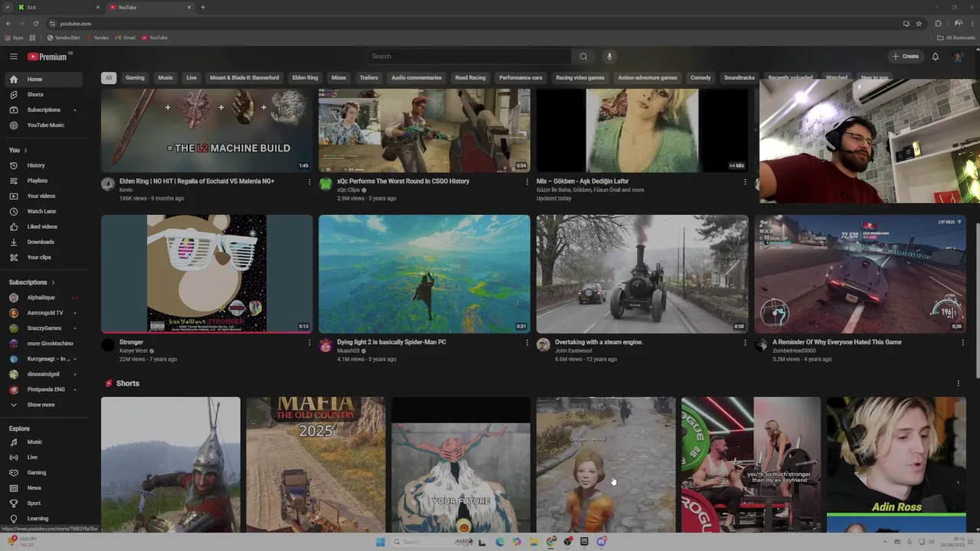Open Your clips in the sidebar
The height and width of the screenshot is (551, 980).
[x=42, y=257]
